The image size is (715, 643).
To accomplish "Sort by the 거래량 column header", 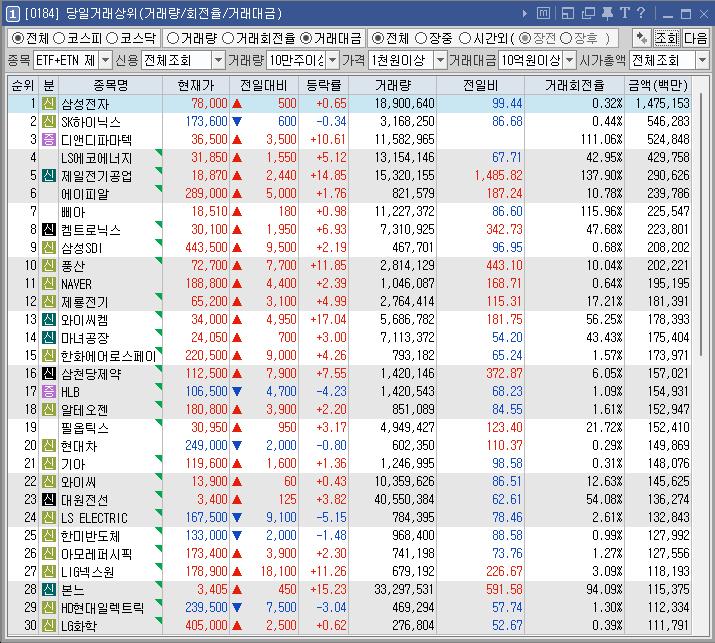I will 392,85.
